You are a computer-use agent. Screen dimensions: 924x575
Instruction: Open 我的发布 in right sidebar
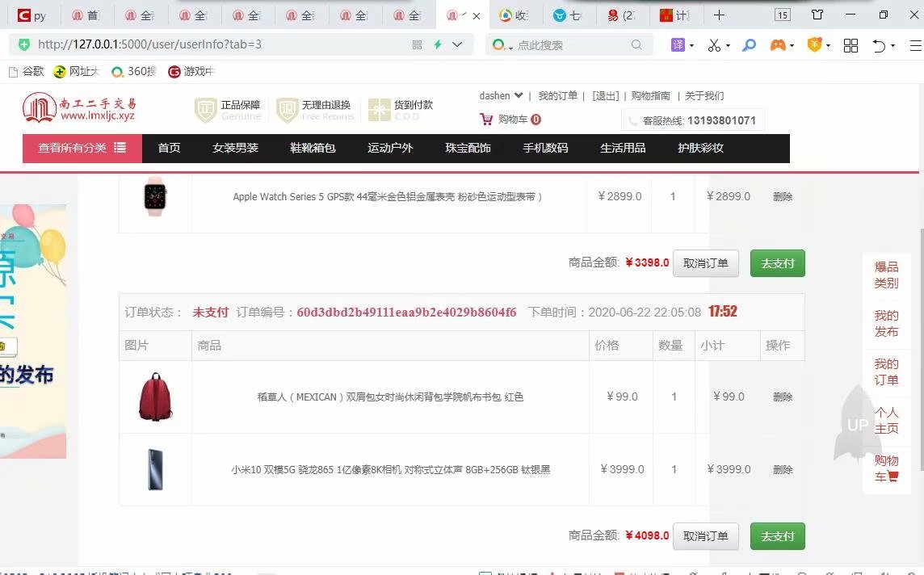coord(886,323)
